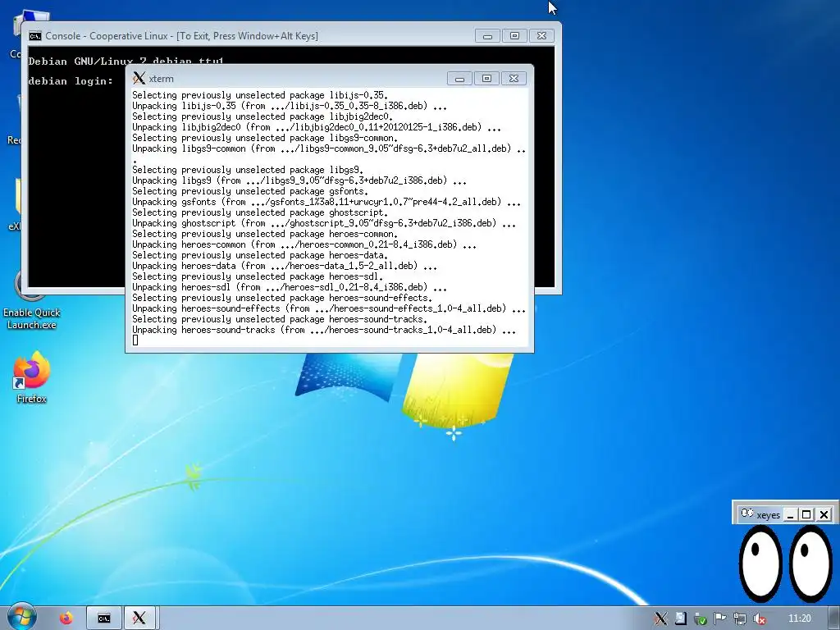840x630 pixels.
Task: Click the muted volume speaker icon
Action: click(759, 619)
